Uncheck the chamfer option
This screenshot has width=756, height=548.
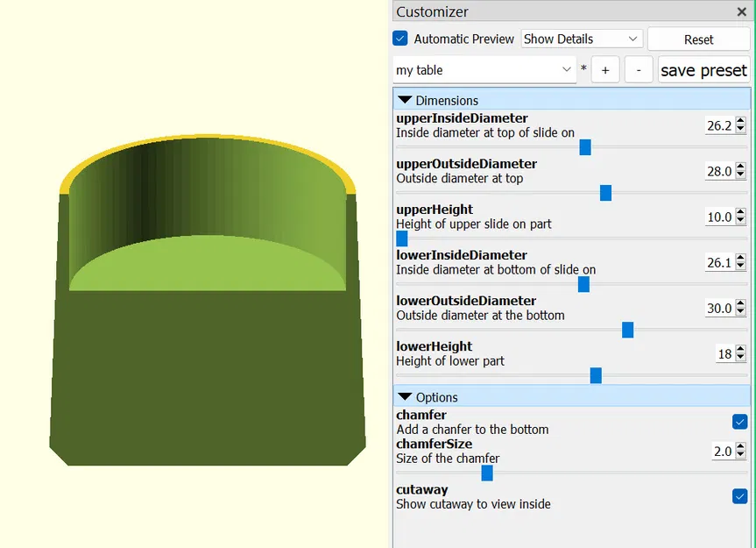(x=739, y=422)
